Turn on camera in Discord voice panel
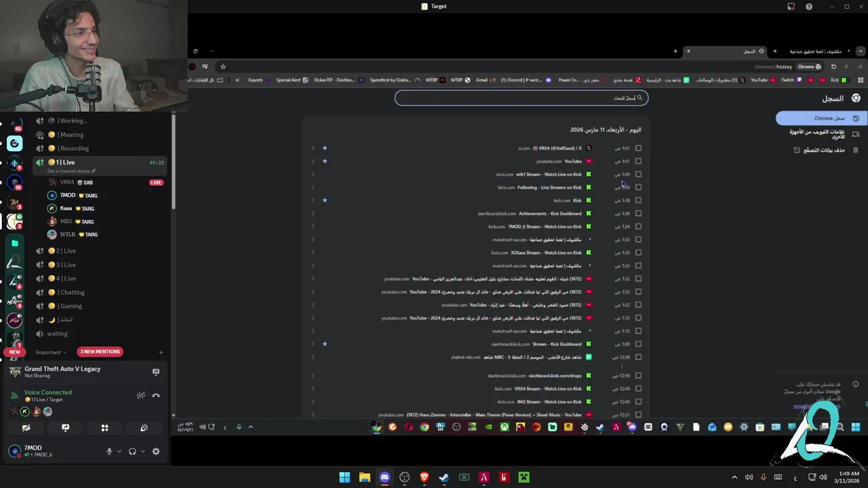 pos(26,428)
